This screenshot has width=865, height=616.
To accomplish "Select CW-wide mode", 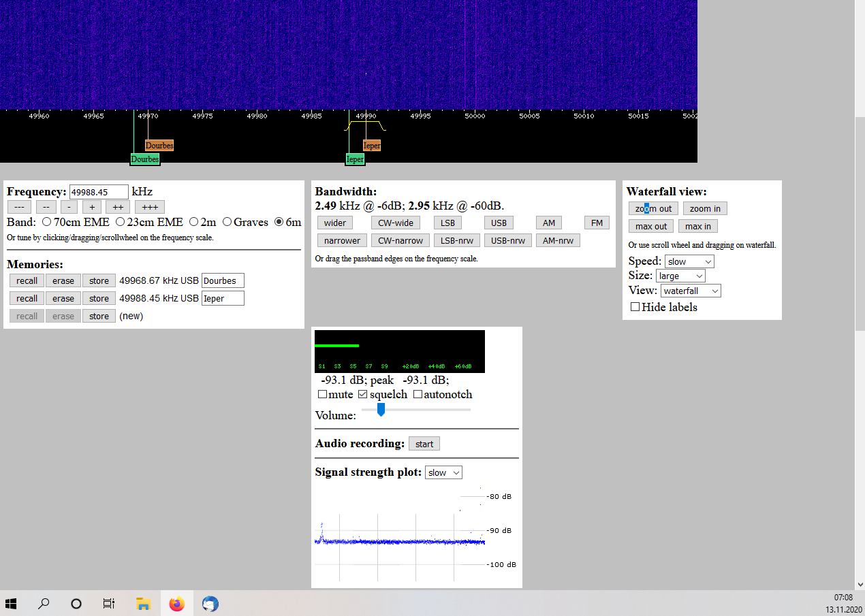I will click(x=396, y=223).
